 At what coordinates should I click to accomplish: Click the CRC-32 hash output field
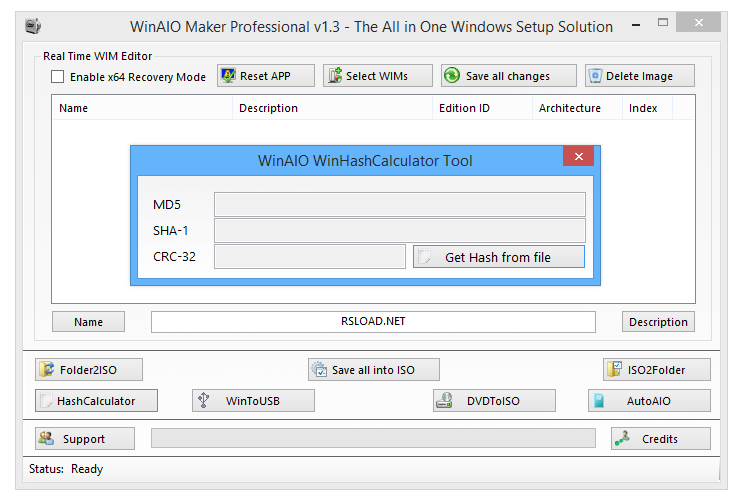[309, 257]
